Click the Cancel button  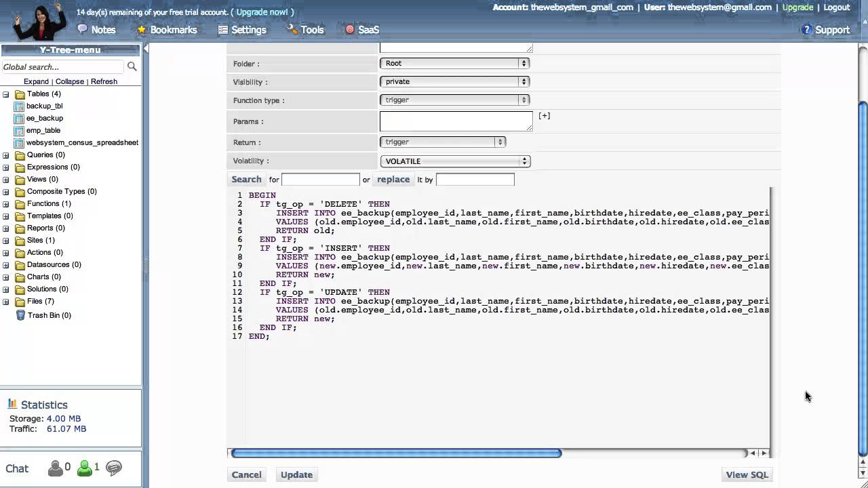(246, 474)
